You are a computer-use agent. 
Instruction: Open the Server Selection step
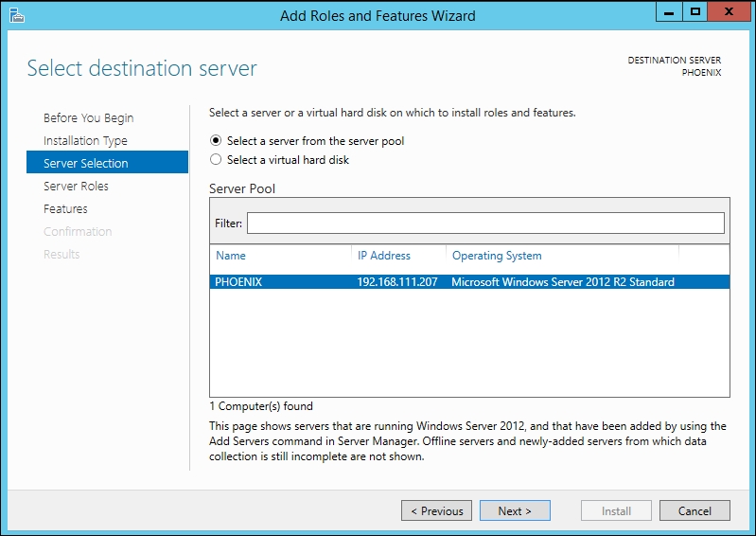click(85, 164)
